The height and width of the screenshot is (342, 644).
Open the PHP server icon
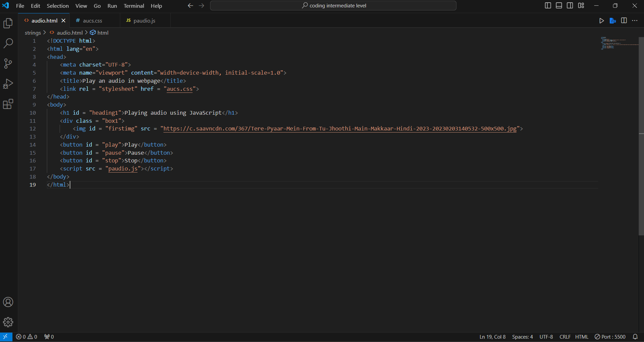click(x=613, y=21)
